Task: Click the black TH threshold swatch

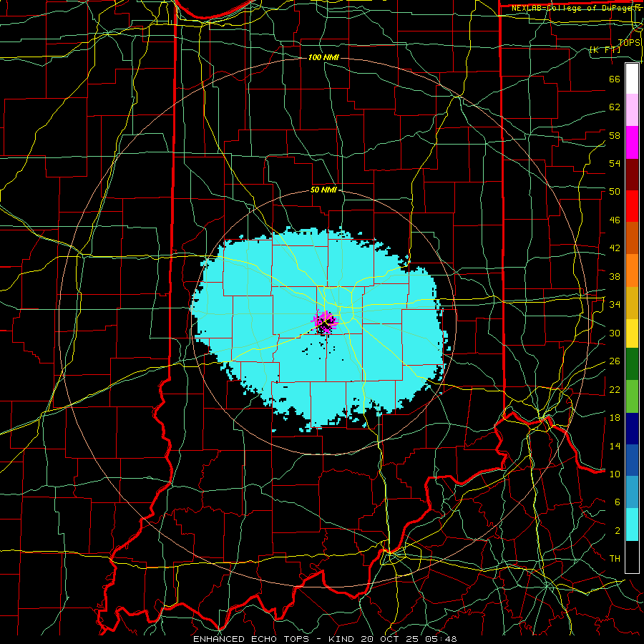Action: [632, 557]
